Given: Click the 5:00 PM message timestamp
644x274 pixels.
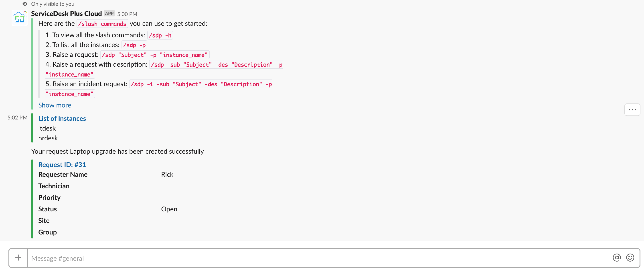Looking at the screenshot, I should point(127,14).
